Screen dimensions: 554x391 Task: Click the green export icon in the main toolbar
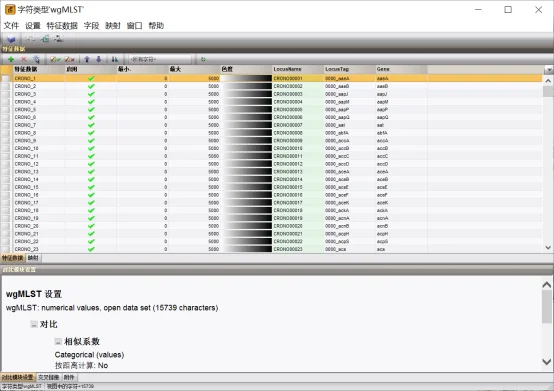[x=45, y=39]
